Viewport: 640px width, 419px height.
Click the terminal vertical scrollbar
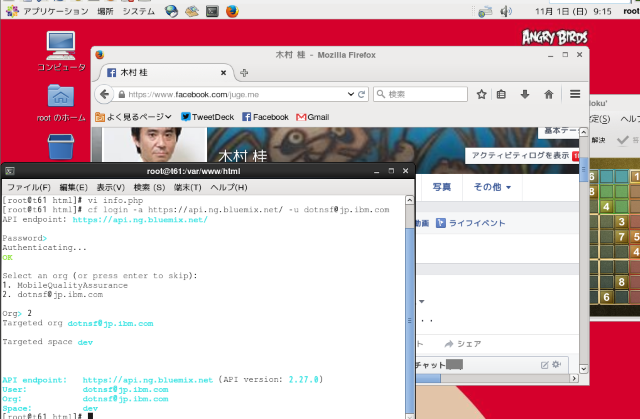pos(409,320)
